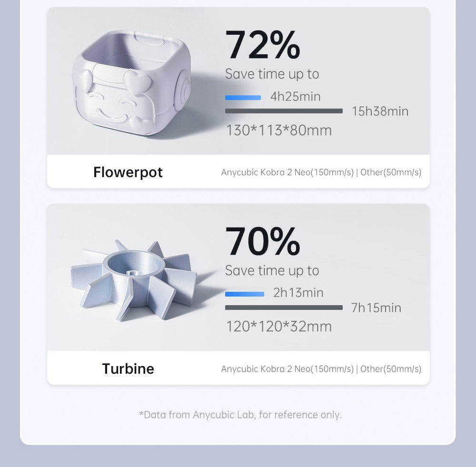Viewport: 476px width, 467px height.
Task: Click "Save time up to" under 72%
Action: [x=272, y=74]
